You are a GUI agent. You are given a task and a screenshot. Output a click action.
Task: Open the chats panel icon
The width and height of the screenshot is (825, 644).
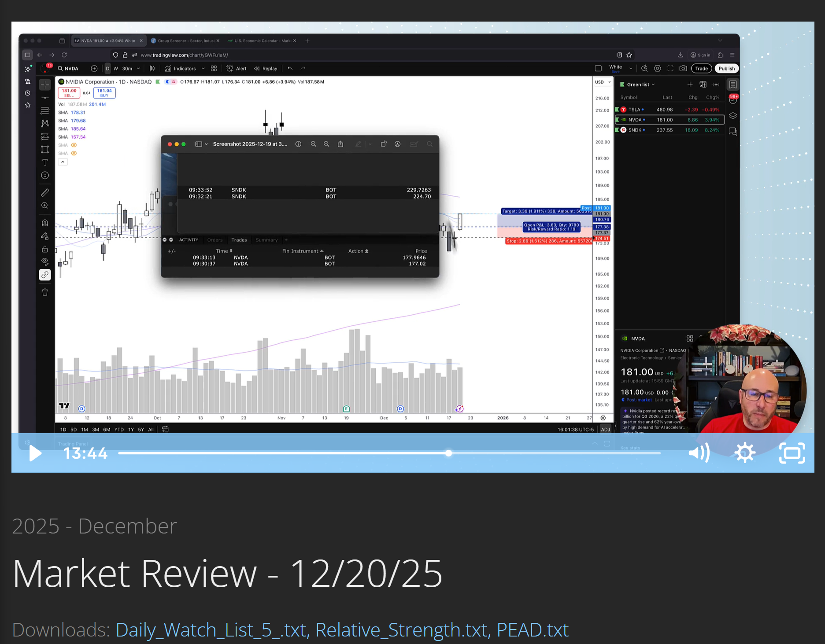pyautogui.click(x=733, y=132)
